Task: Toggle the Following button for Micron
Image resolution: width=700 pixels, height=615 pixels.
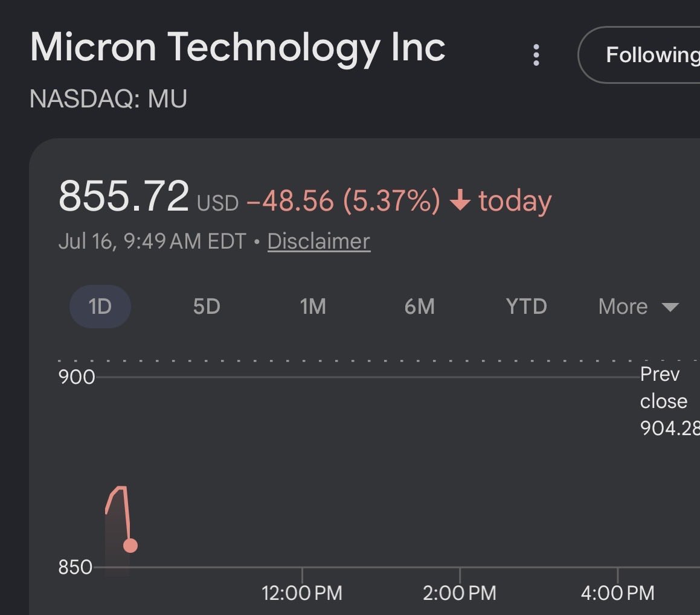Action: click(x=640, y=55)
